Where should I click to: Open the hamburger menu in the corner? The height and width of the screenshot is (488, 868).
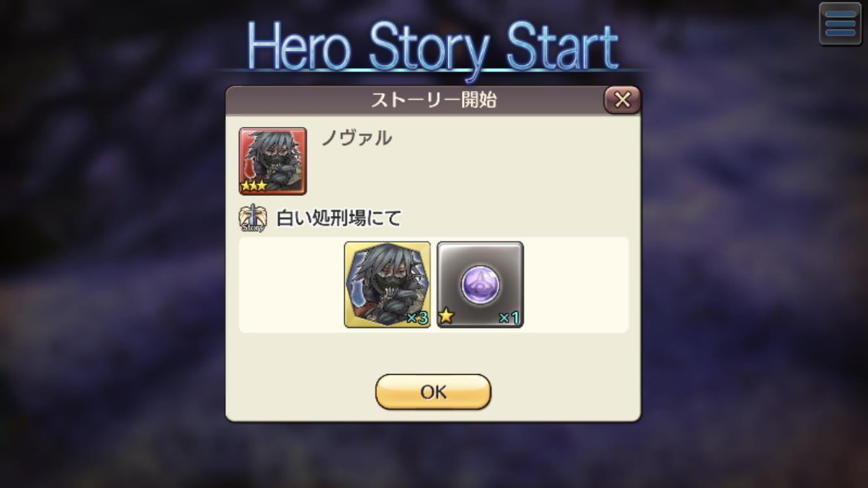(840, 24)
